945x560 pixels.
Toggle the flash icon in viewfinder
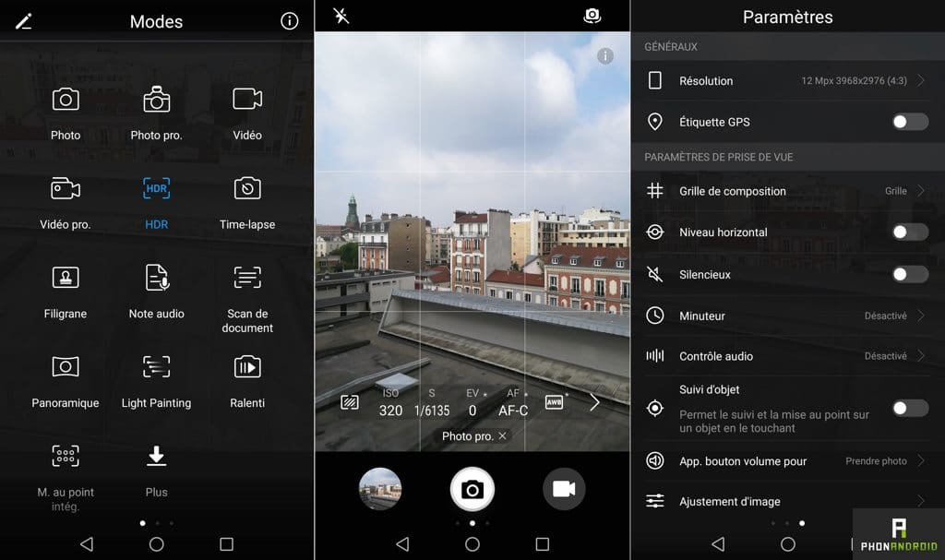341,16
